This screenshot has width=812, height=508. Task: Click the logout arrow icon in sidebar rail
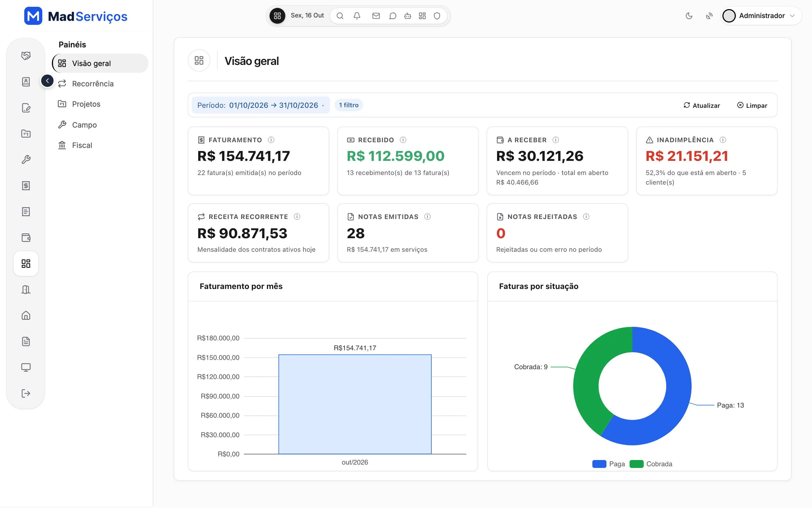26,393
